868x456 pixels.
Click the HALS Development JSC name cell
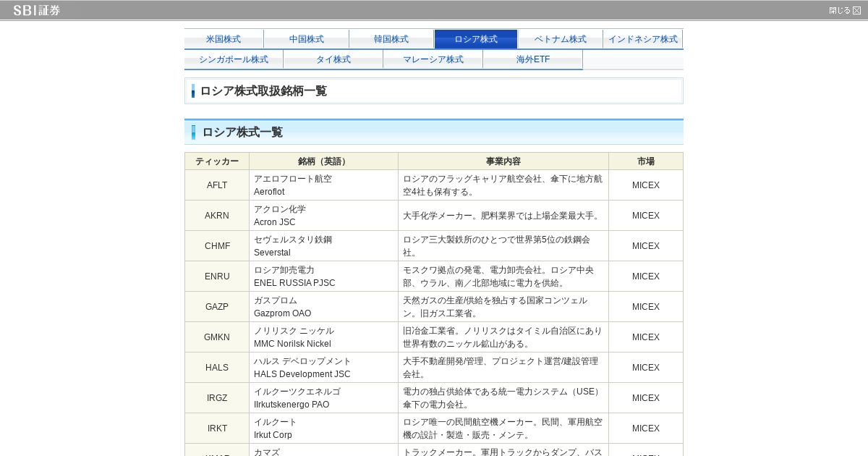323,368
